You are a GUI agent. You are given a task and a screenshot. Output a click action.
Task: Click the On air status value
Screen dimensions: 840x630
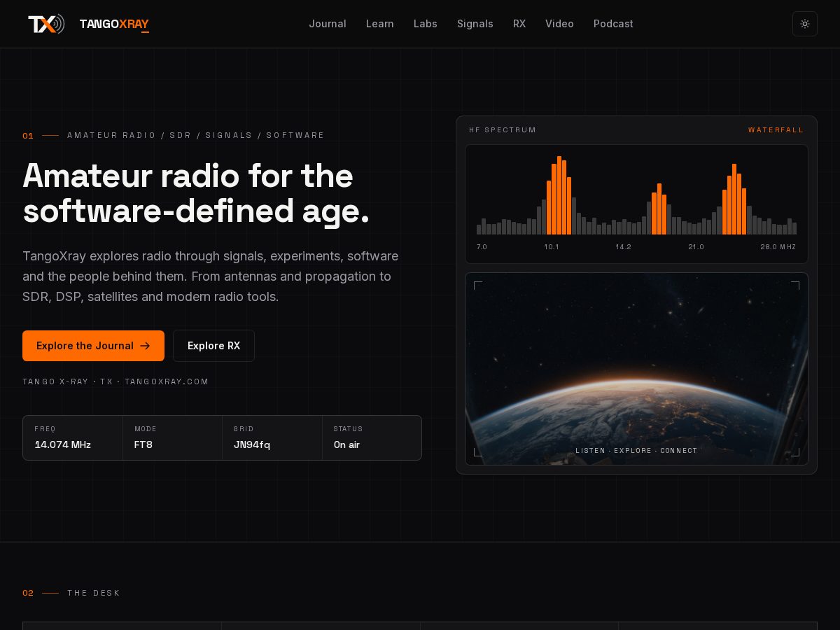click(346, 444)
